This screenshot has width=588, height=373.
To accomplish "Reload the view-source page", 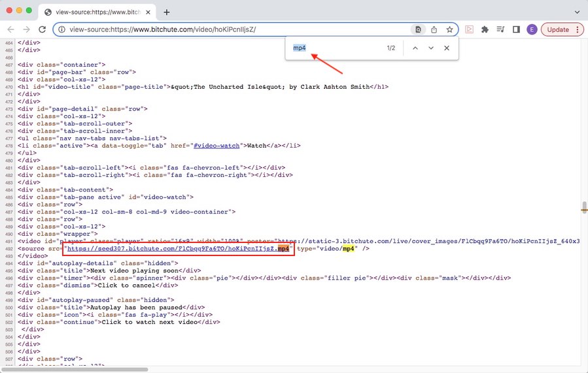I will pos(42,29).
